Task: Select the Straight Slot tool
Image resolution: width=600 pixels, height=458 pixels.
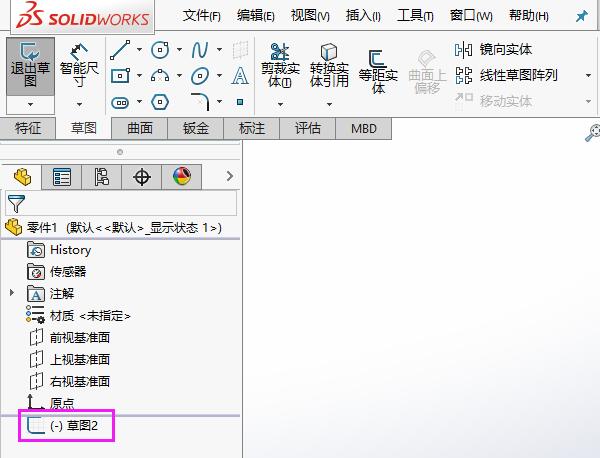Action: [x=120, y=102]
